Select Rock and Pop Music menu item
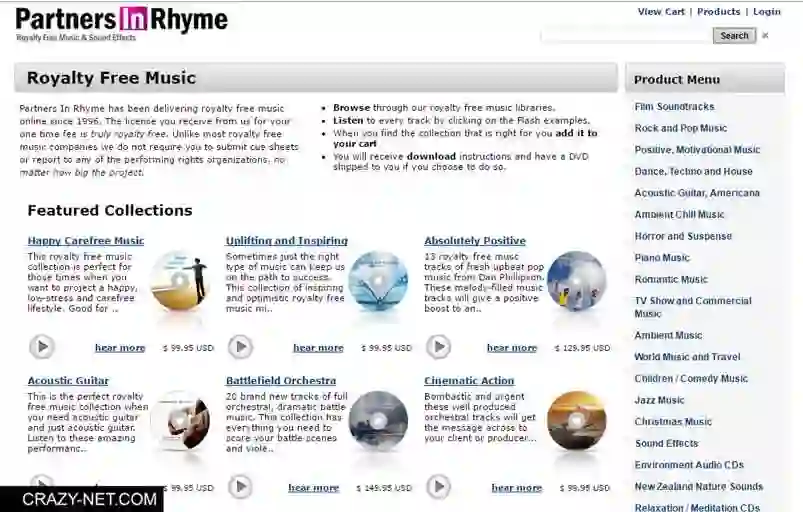This screenshot has width=803, height=512. tap(681, 128)
